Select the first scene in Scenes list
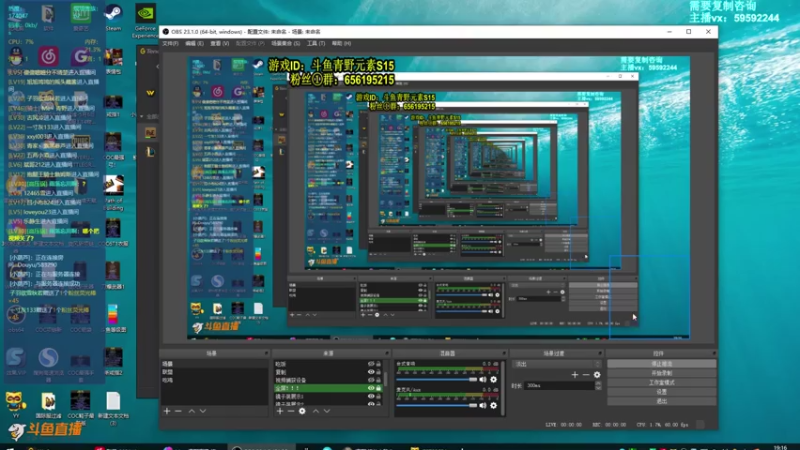The width and height of the screenshot is (800, 450). tap(214, 364)
